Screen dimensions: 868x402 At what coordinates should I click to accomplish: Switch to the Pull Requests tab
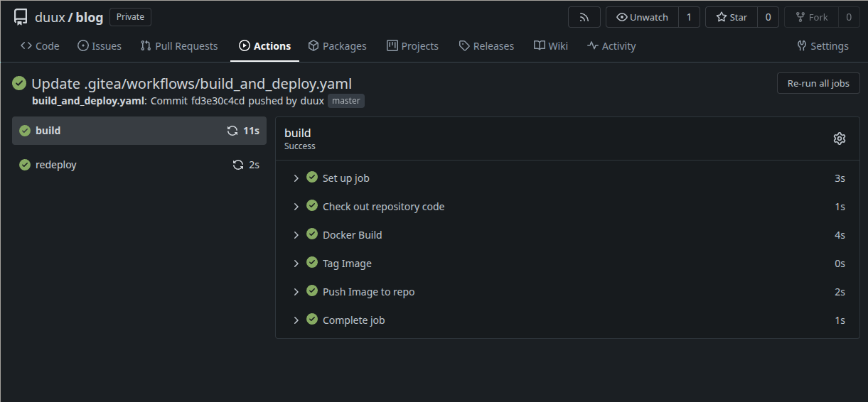pos(179,46)
